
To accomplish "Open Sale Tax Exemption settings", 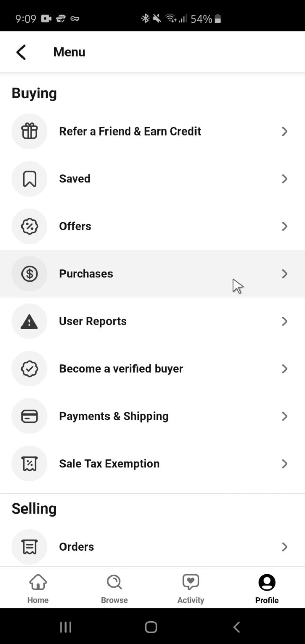I will [110, 464].
